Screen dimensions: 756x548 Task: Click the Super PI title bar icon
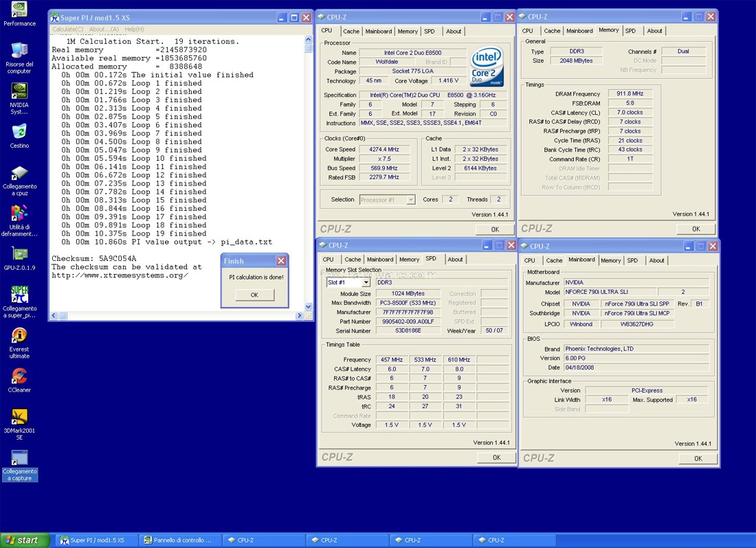click(x=55, y=18)
